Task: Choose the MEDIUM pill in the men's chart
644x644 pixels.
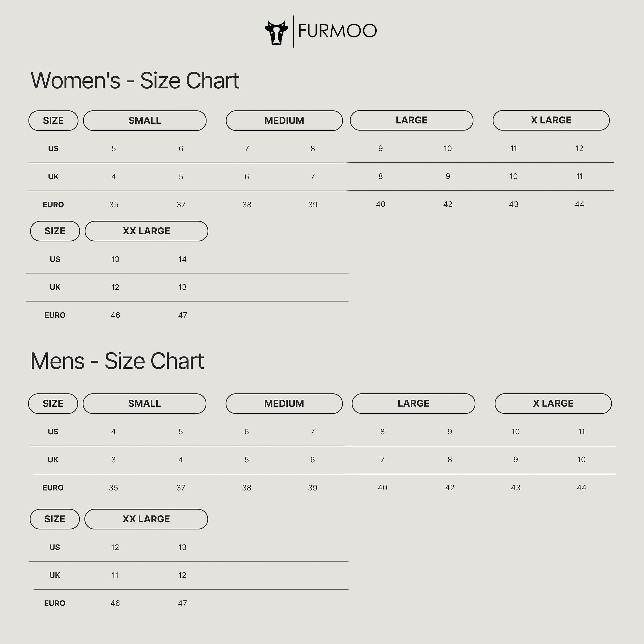Action: click(x=284, y=404)
